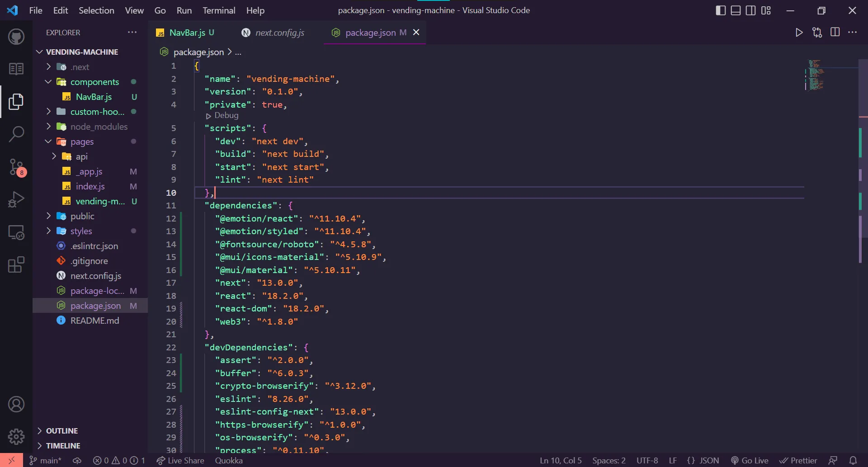The width and height of the screenshot is (868, 467).
Task: Open NavBar.js in the file explorer
Action: tap(94, 97)
